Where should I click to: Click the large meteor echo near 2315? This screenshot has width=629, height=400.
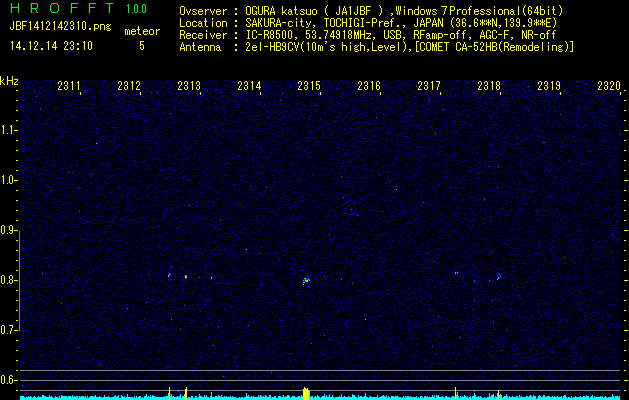point(306,280)
